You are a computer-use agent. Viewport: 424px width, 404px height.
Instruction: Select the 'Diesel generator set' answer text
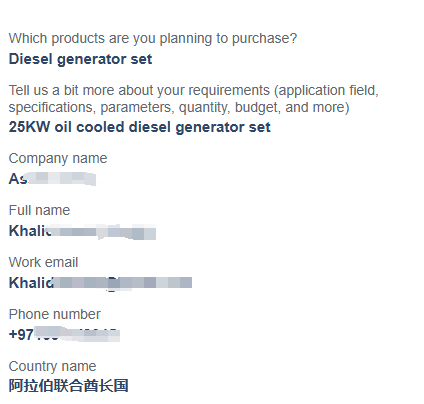(x=80, y=59)
